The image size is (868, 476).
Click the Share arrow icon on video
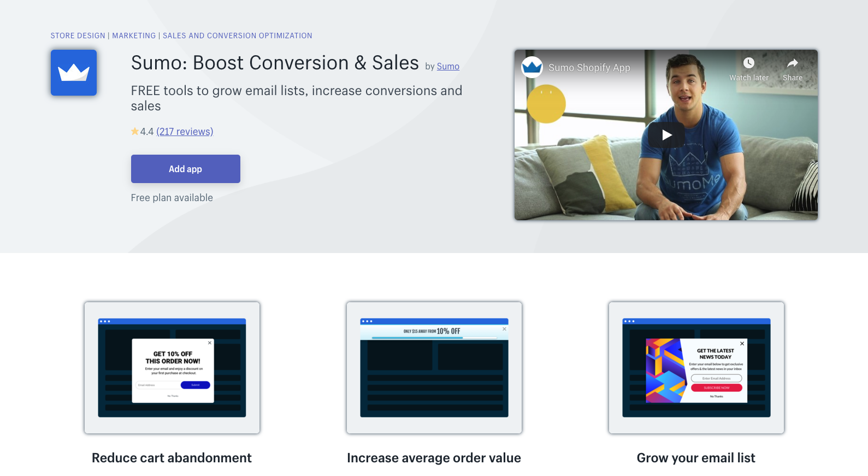coord(793,63)
